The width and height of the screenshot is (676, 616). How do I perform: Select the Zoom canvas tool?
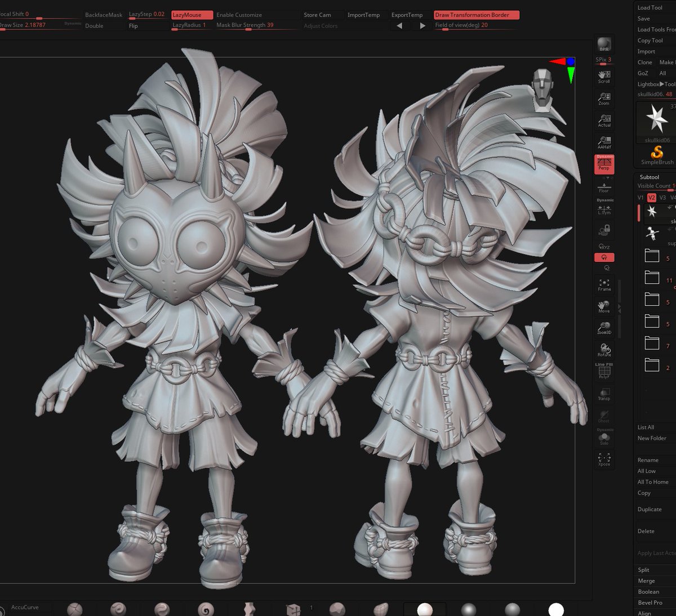point(604,99)
